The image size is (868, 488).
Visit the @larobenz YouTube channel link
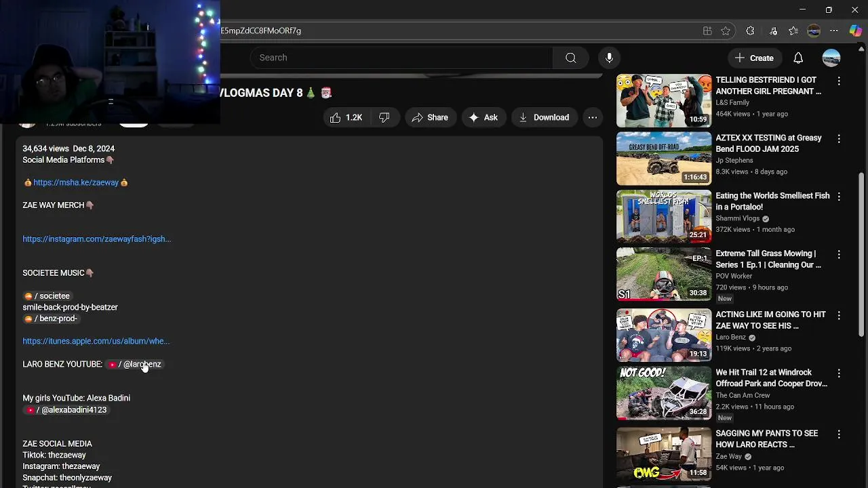(x=135, y=364)
